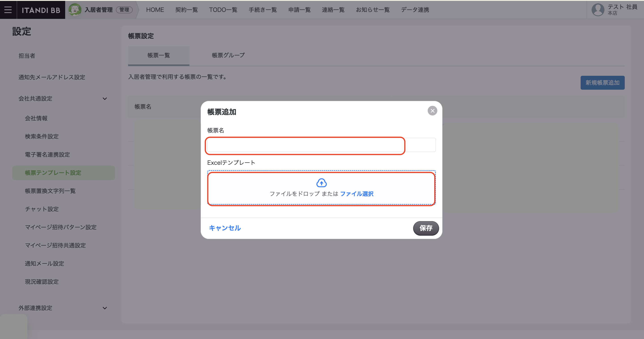Click the 管理 badge in header
This screenshot has height=339, width=644.
124,10
